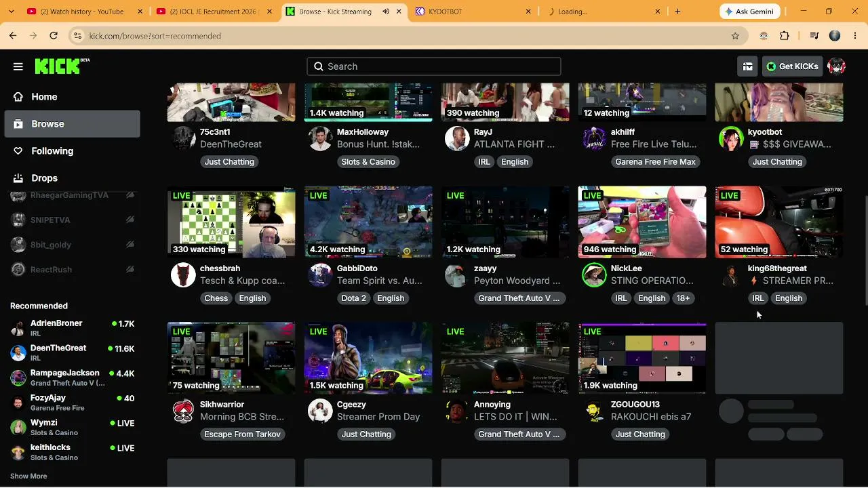The width and height of the screenshot is (868, 488).
Task: Switch to the Loading tab
Action: point(602,12)
